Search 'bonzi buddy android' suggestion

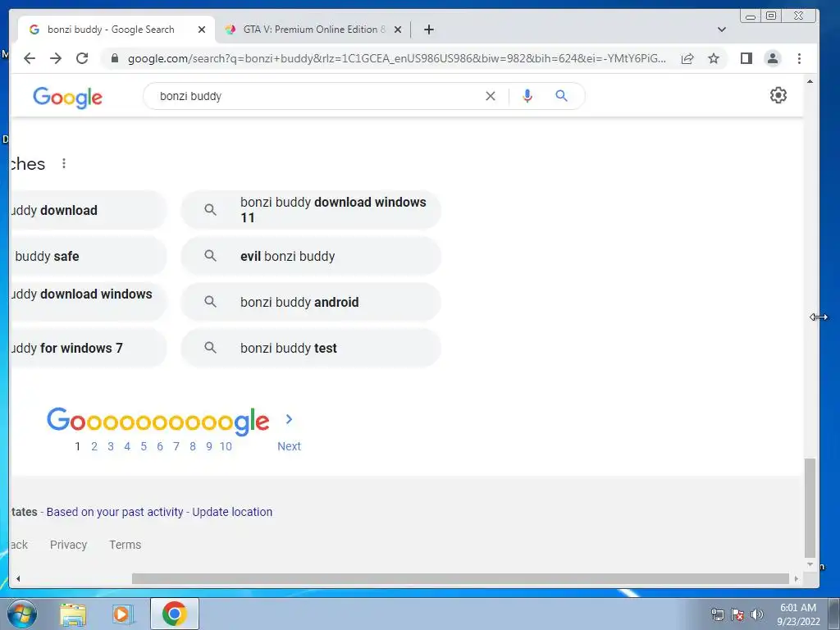pos(311,302)
